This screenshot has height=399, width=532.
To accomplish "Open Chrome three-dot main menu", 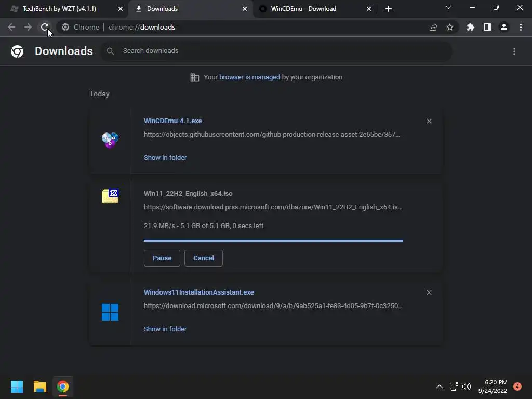I will (521, 27).
